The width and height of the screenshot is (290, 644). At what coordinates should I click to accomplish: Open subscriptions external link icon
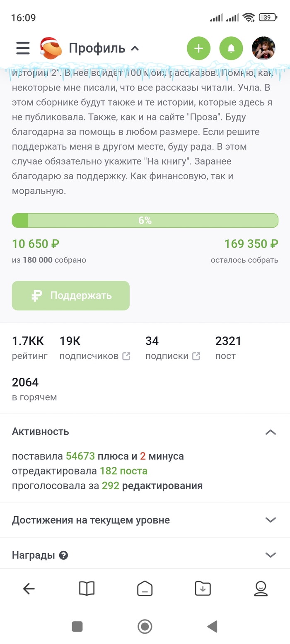tap(196, 356)
